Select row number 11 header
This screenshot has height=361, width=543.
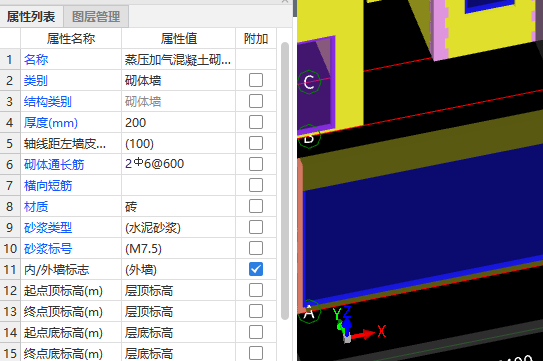pyautogui.click(x=10, y=270)
